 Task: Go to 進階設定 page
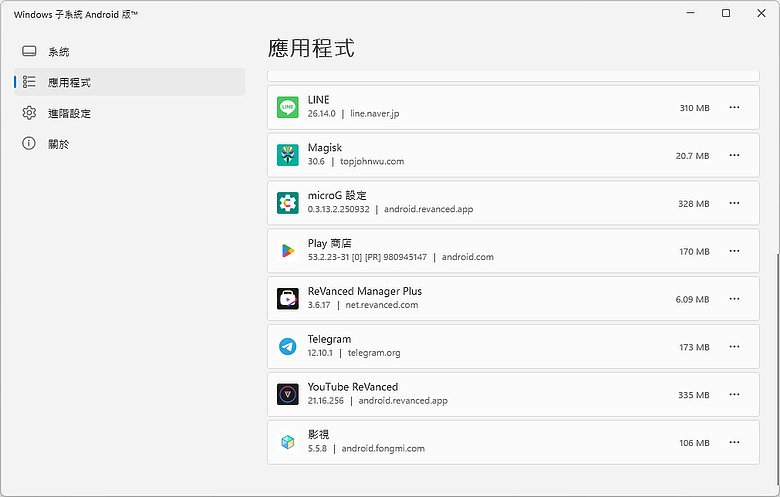click(129, 113)
